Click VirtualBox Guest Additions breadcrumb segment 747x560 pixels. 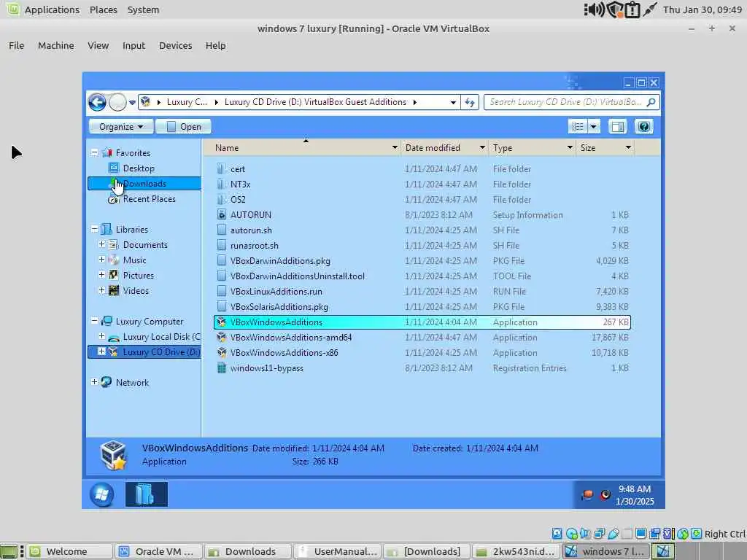click(x=315, y=102)
